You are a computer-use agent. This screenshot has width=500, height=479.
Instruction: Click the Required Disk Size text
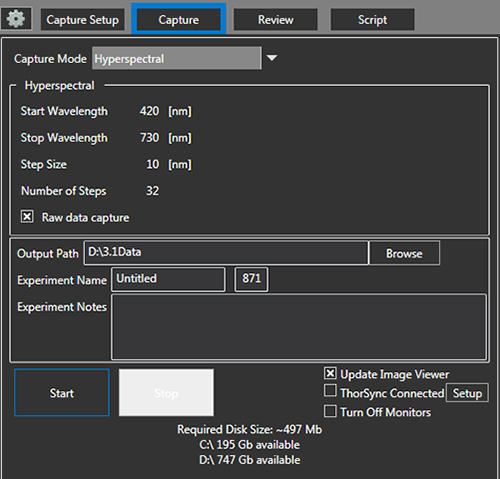(x=250, y=429)
